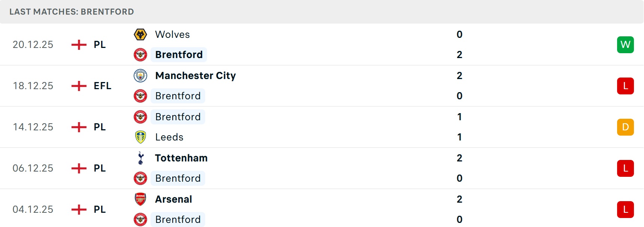Click the Wolves club crest icon
The height and width of the screenshot is (227, 644).
[140, 34]
